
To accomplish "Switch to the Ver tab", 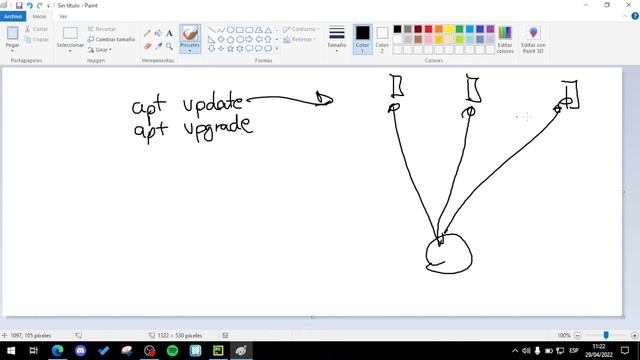I will [63, 16].
